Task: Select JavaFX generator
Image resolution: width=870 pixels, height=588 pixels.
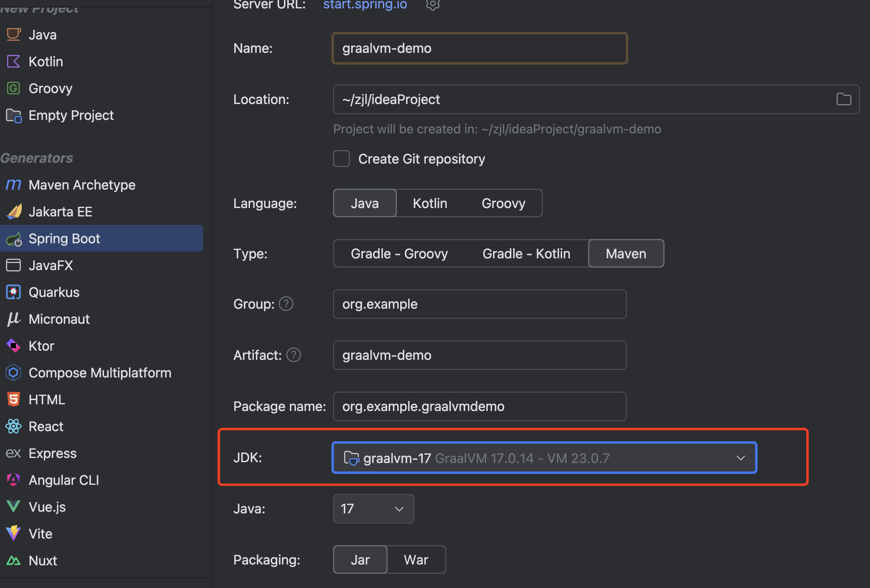Action: (x=102, y=265)
